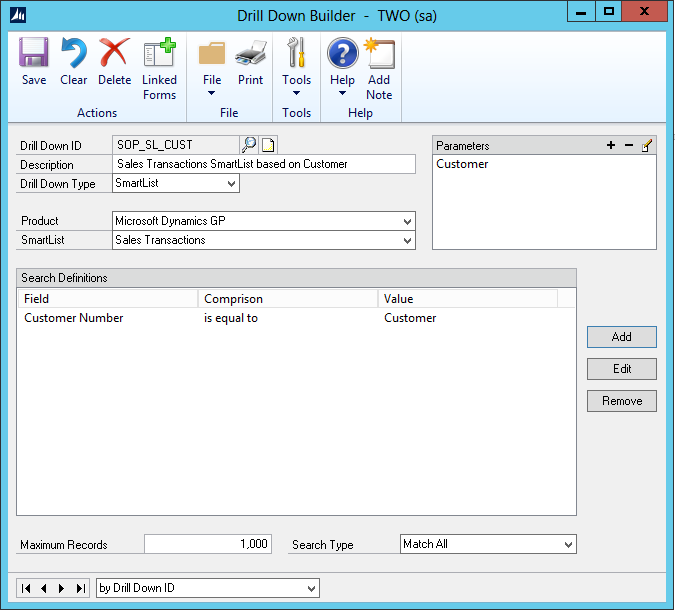Click the Save icon in Actions
Viewport: 675px width, 611px height.
click(34, 53)
